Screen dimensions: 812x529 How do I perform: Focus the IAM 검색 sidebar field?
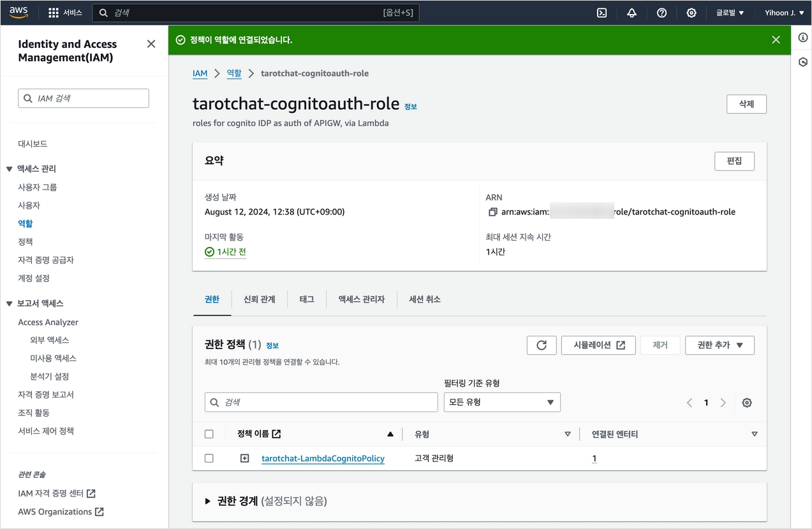point(84,98)
